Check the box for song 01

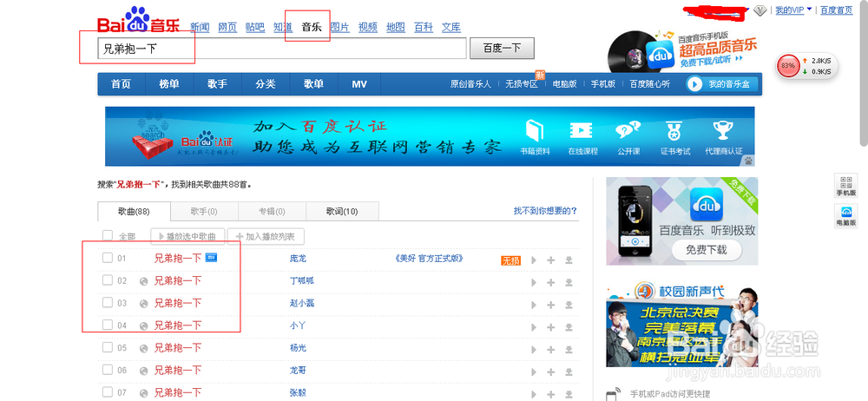tap(108, 258)
